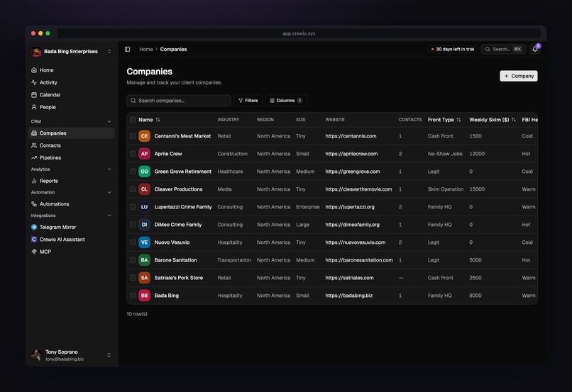Click the Bada Bing Enterprises workspace logo
The width and height of the screenshot is (572, 392).
point(36,52)
